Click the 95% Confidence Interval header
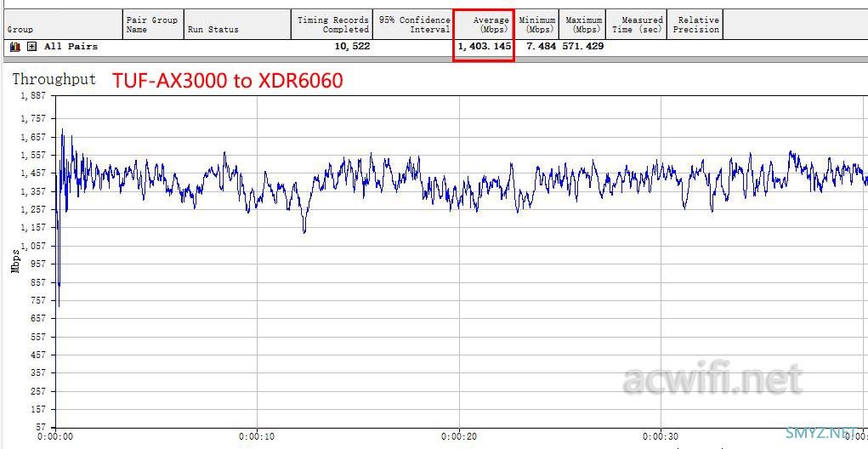The height and width of the screenshot is (449, 868). tap(413, 25)
